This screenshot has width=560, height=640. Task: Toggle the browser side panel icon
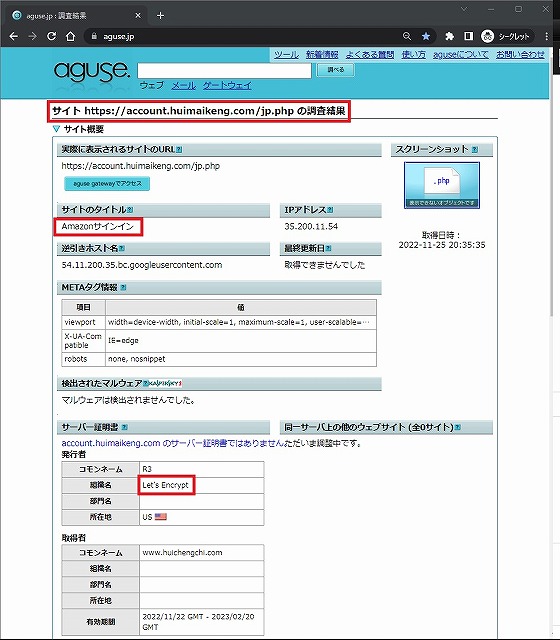(469, 36)
